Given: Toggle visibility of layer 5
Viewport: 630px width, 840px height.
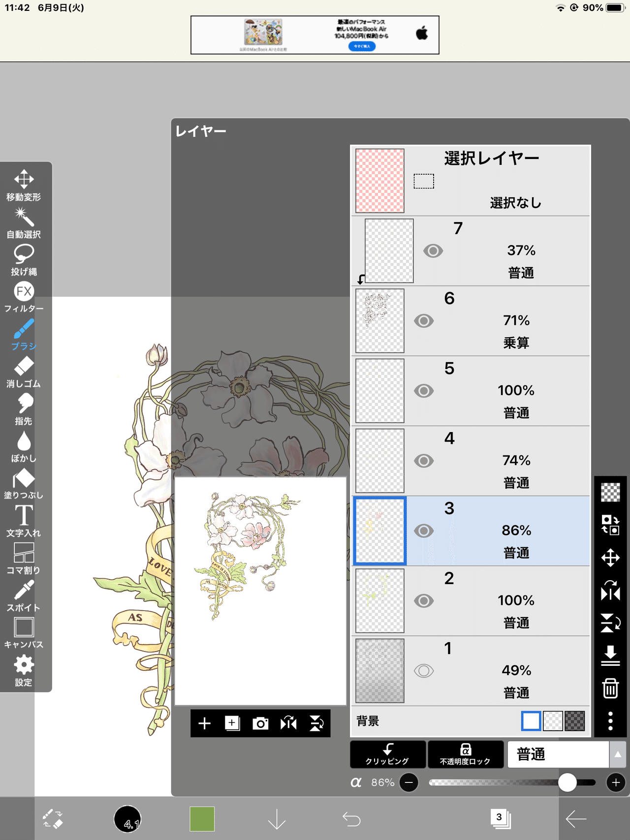Looking at the screenshot, I should 424,391.
